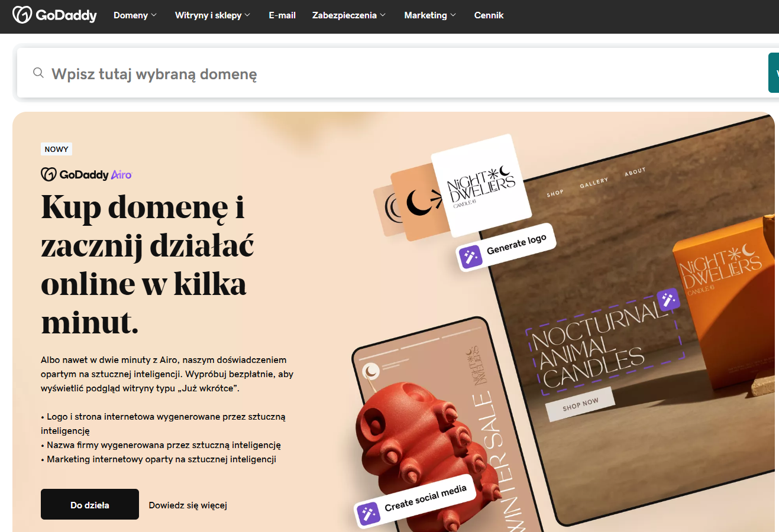Viewport: 779px width, 532px height.
Task: Click the moon avatar on phone mockup
Action: click(x=371, y=372)
